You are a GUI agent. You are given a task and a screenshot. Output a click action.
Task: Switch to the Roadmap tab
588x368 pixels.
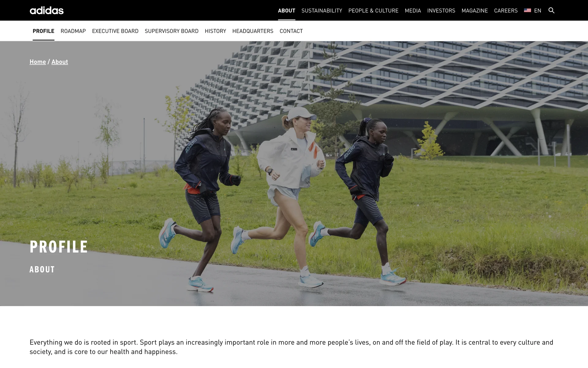(73, 31)
